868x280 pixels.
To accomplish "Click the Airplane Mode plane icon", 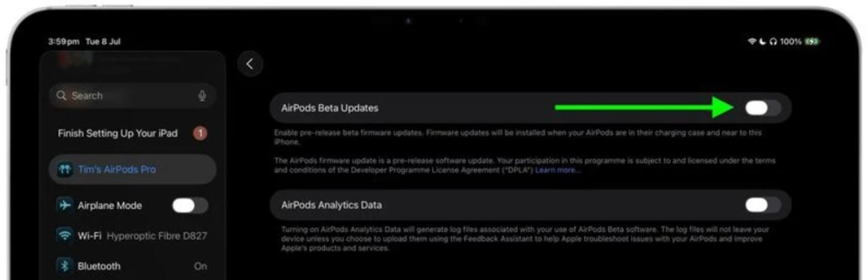I will pyautogui.click(x=65, y=205).
